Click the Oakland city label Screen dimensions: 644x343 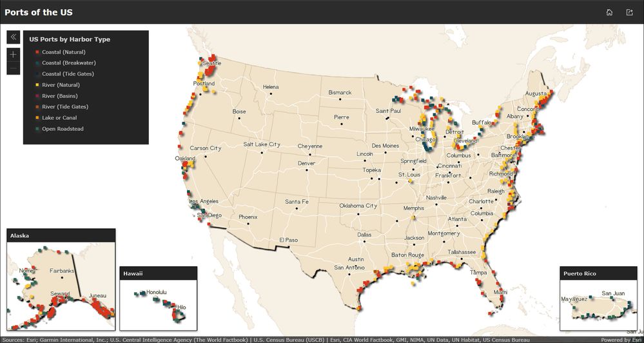pyautogui.click(x=185, y=158)
